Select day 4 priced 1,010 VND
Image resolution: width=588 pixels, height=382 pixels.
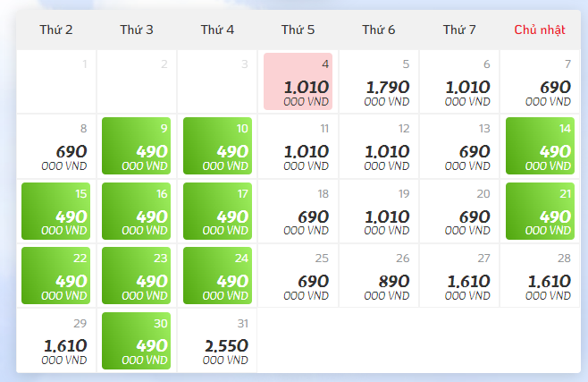pyautogui.click(x=298, y=81)
